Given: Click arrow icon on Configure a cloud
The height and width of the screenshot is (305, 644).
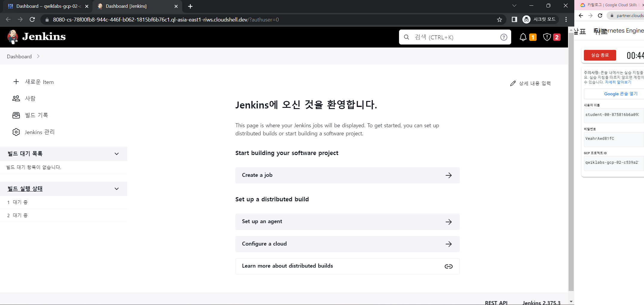Looking at the screenshot, I should point(449,244).
